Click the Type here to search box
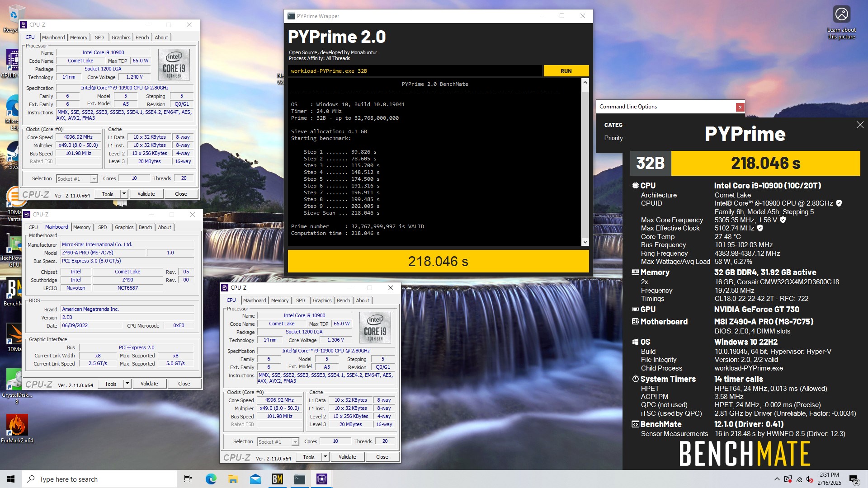 click(x=99, y=479)
